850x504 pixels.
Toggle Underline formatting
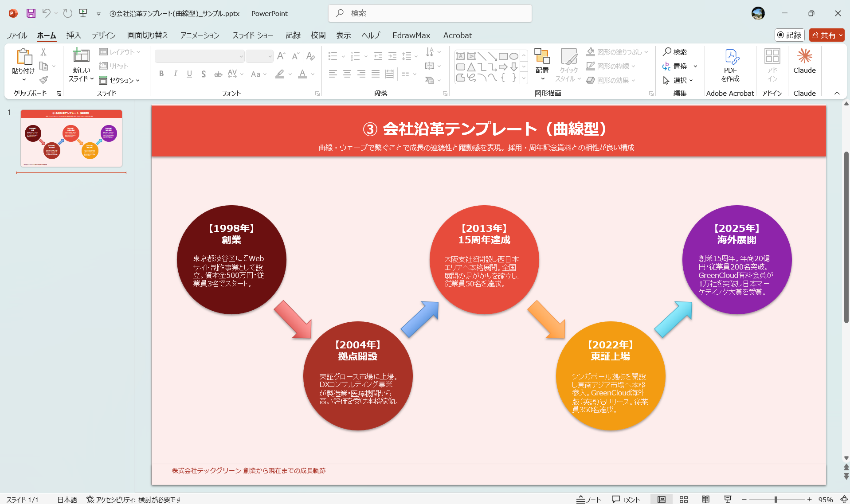[189, 74]
